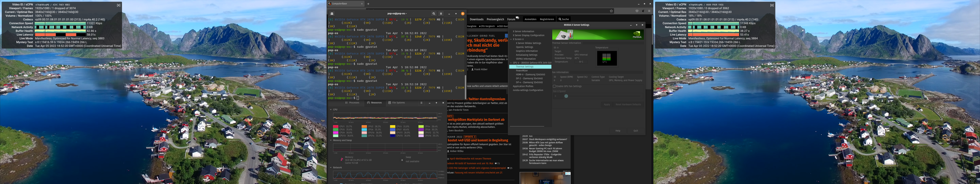Select X Server Information tree item
Viewport: 980px width, 184px height.
(523, 32)
